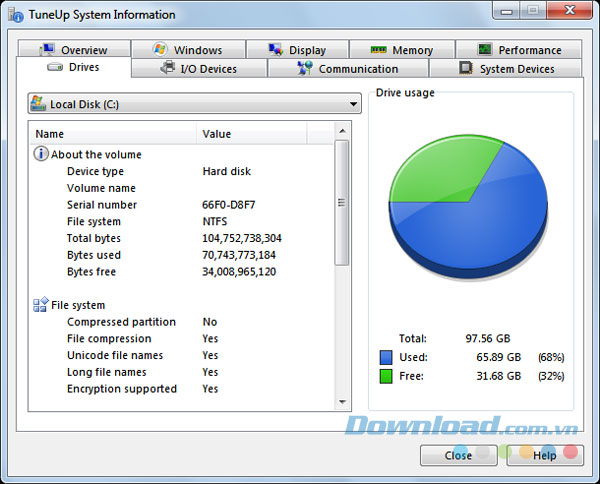Click the Communication network icon
Screen dimensions: 600x484
(305, 69)
